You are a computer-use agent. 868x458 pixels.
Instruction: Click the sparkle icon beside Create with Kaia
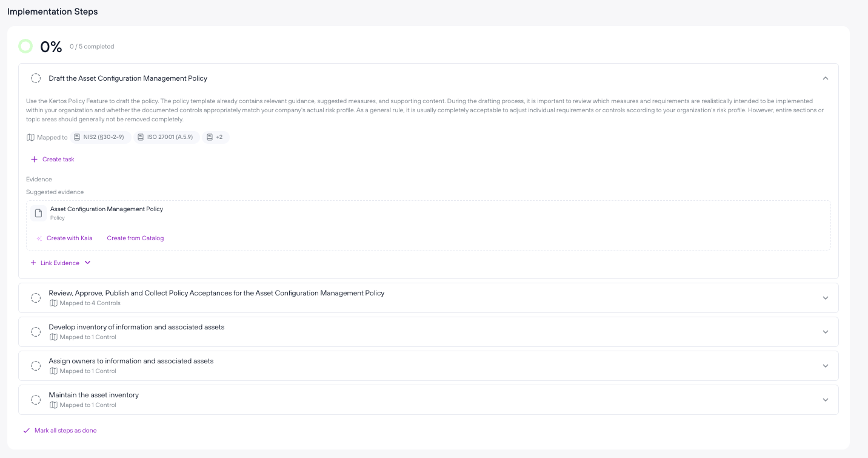pyautogui.click(x=39, y=238)
